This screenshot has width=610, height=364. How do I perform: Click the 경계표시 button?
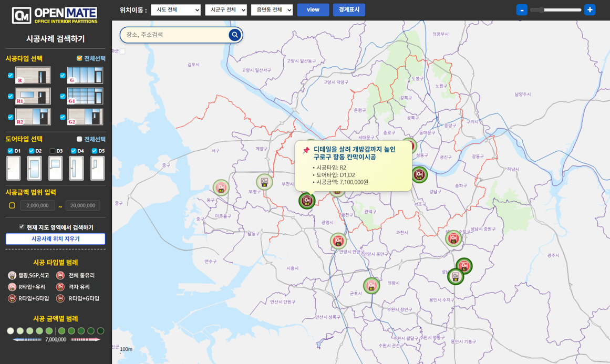pyautogui.click(x=349, y=10)
